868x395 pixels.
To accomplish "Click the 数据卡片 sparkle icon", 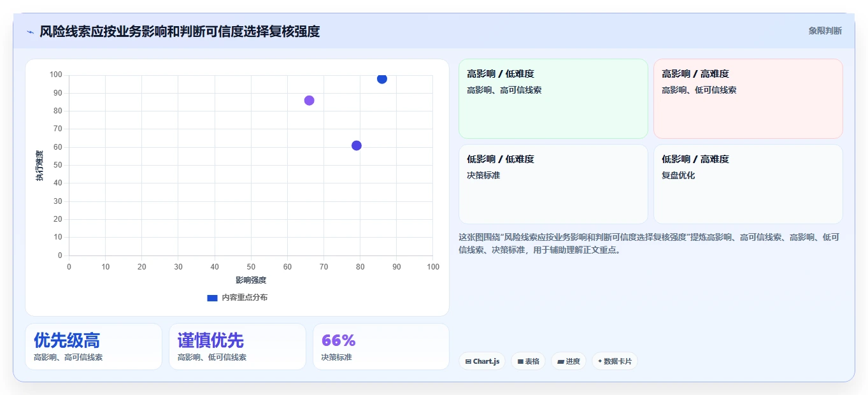I will pyautogui.click(x=600, y=361).
